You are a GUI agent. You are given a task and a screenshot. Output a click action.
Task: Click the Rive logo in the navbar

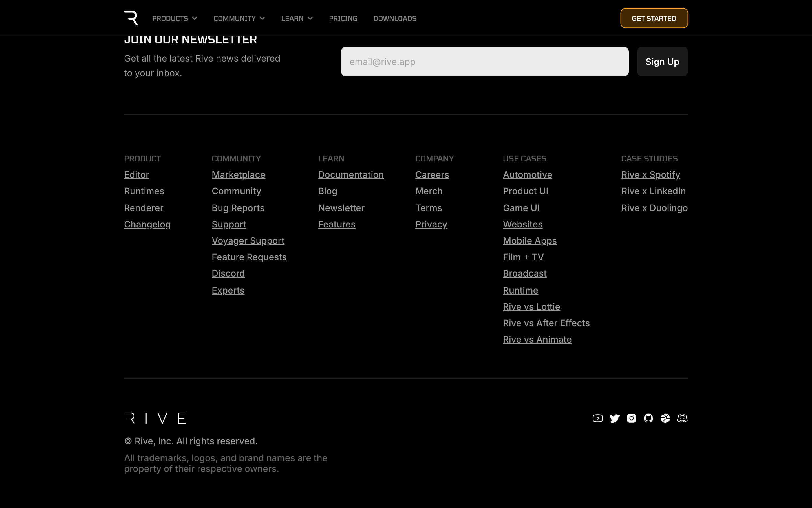click(131, 18)
